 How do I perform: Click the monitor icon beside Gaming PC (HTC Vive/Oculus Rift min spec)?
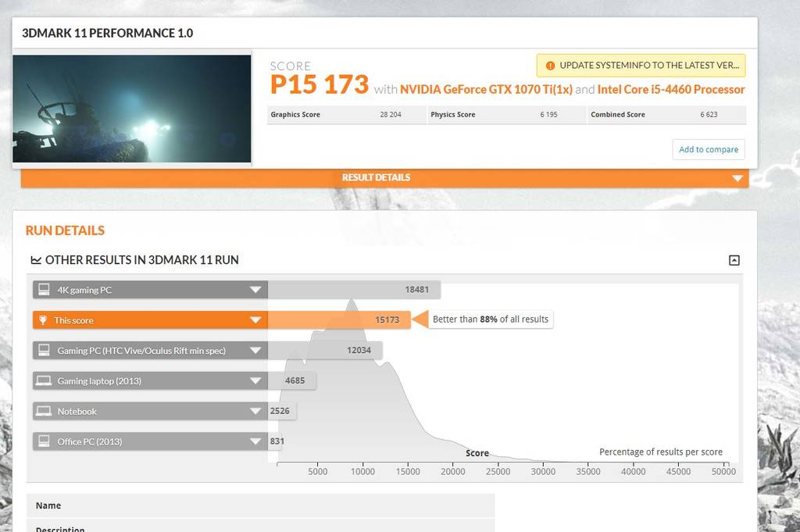[x=44, y=351]
